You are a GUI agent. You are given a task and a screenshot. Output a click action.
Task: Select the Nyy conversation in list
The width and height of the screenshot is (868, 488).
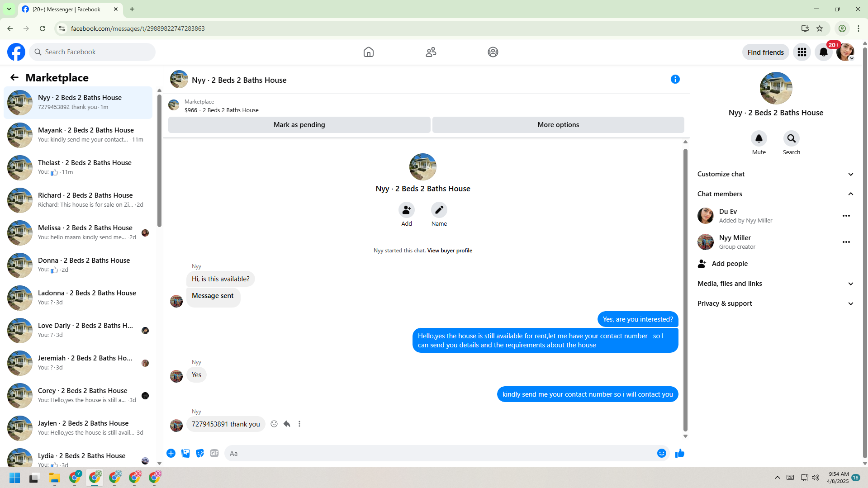coord(78,102)
